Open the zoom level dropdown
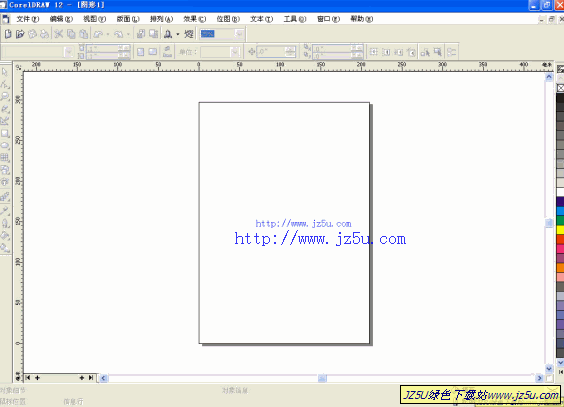 239,34
